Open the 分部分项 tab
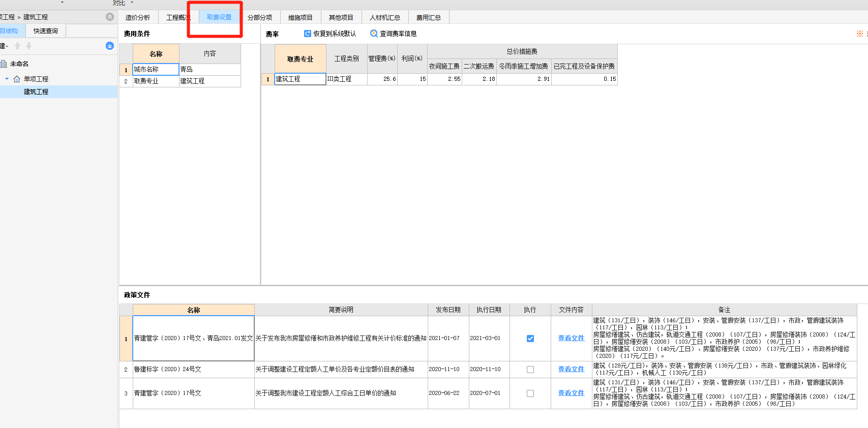Screen dimensions: 868x428 [x=260, y=17]
